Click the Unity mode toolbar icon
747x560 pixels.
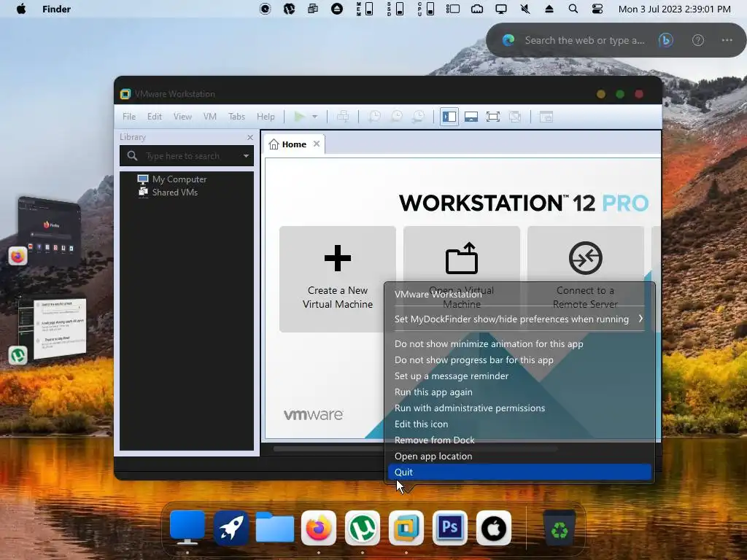point(515,117)
